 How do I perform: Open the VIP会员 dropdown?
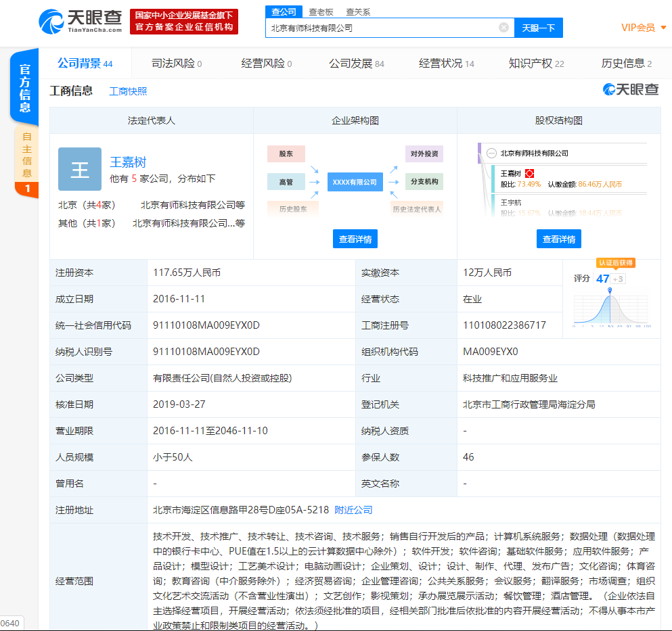(x=644, y=28)
